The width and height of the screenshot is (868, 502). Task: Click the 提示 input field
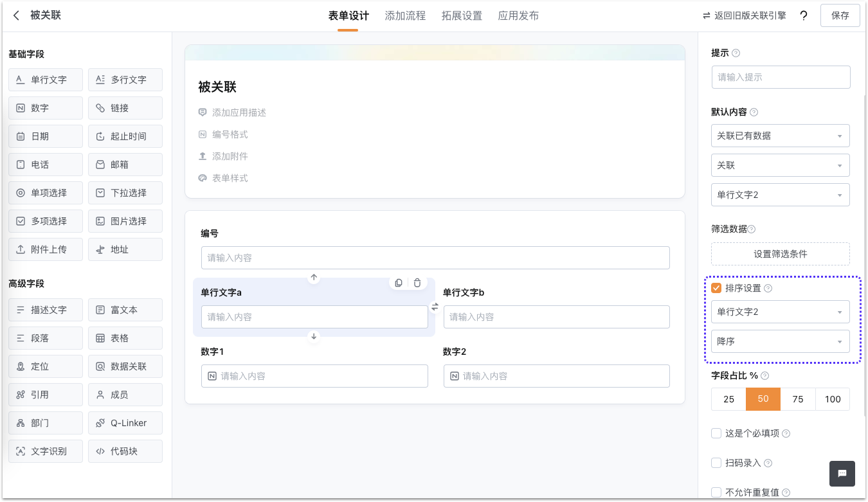tap(781, 77)
